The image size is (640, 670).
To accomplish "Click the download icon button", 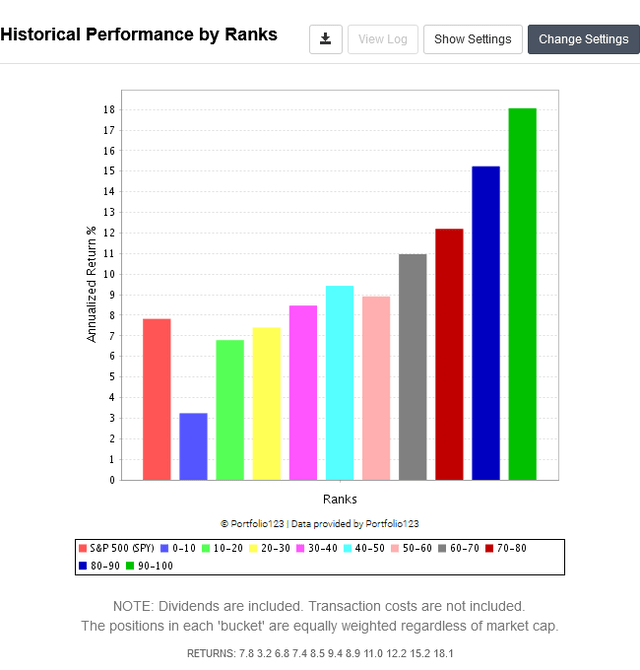I will tap(325, 39).
